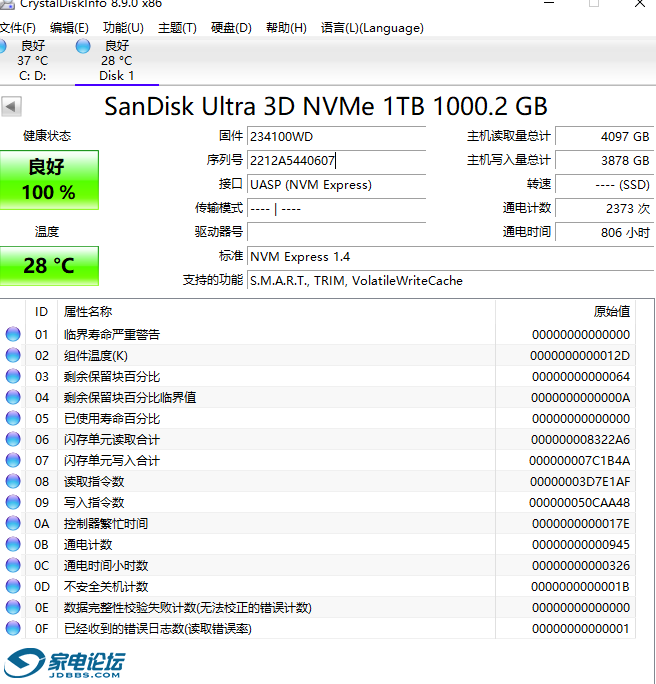Click the empty 驱动器号 field

click(x=336, y=233)
